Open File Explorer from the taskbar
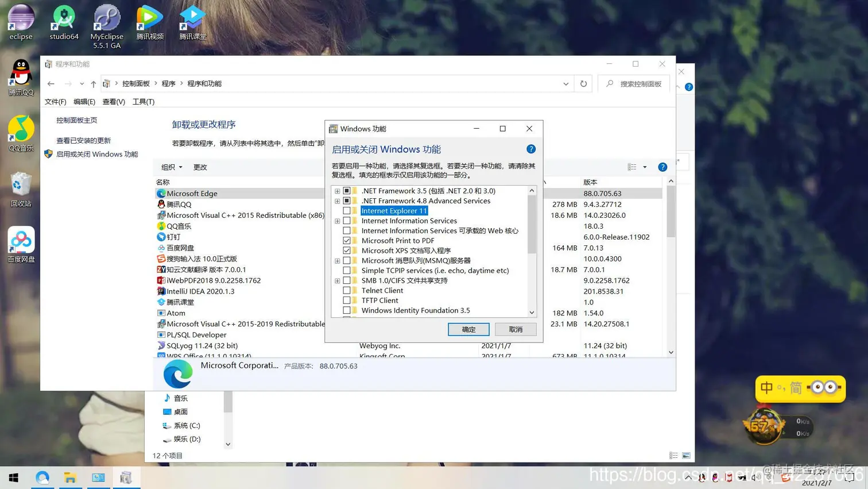Image resolution: width=868 pixels, height=489 pixels. click(70, 478)
